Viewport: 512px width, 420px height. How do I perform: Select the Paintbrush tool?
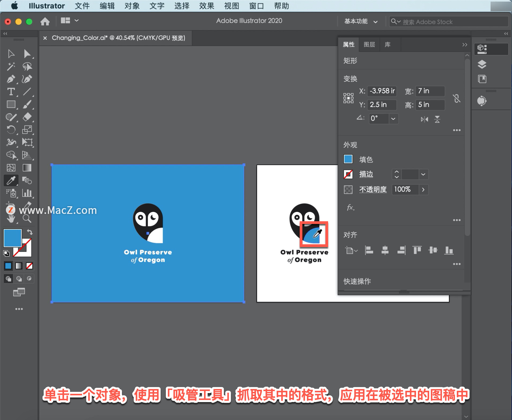point(27,104)
